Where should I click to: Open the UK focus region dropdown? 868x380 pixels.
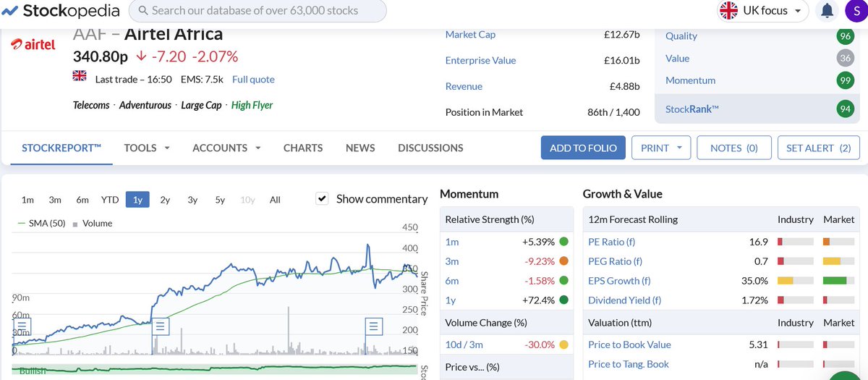point(762,11)
